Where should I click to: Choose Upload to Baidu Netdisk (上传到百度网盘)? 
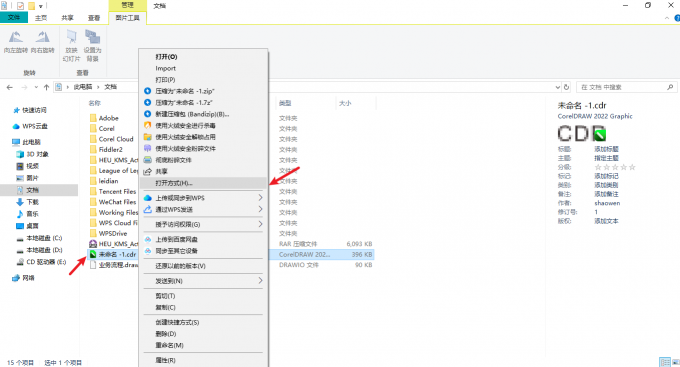(203, 239)
